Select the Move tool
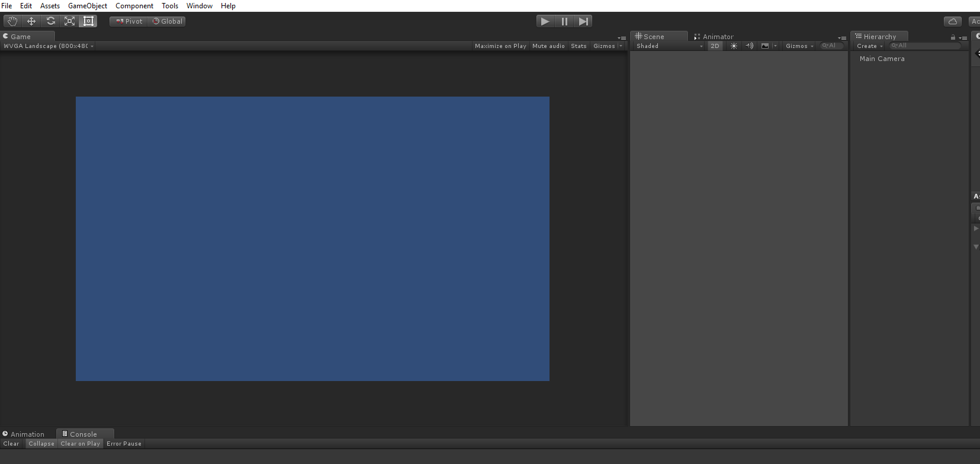This screenshot has height=464, width=980. point(31,21)
